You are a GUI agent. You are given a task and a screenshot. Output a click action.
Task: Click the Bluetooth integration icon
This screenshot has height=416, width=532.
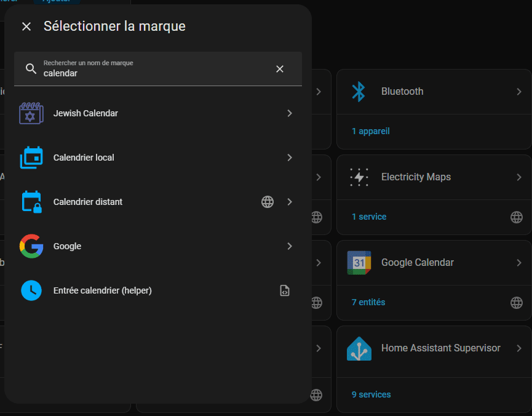coord(359,92)
